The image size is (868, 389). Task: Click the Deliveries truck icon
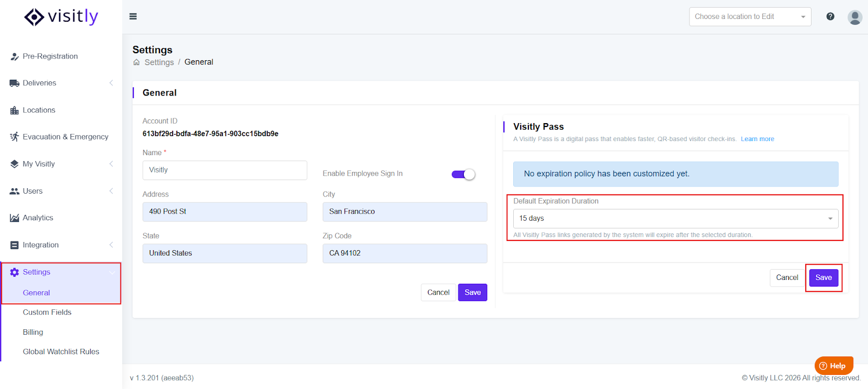15,83
